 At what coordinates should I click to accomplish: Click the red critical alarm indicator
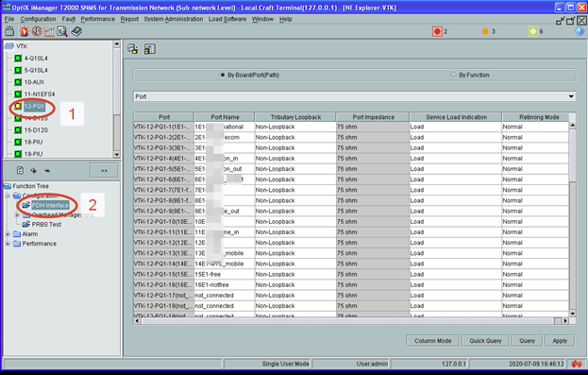pyautogui.click(x=437, y=31)
